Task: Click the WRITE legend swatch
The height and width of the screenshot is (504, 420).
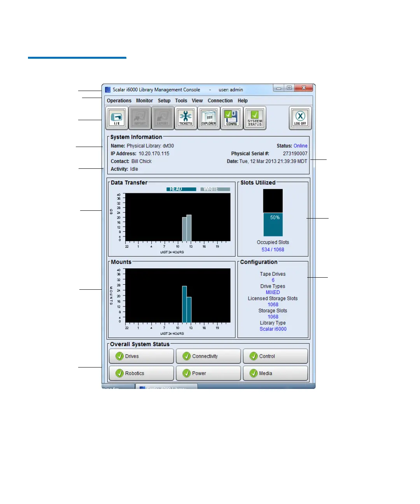Action: (215, 189)
